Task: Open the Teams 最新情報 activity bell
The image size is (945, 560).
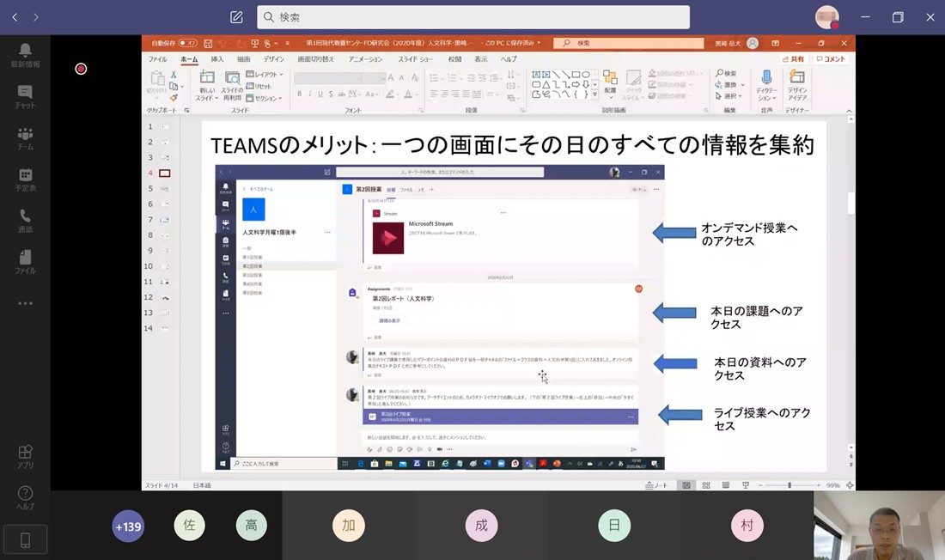Action: pos(25,56)
